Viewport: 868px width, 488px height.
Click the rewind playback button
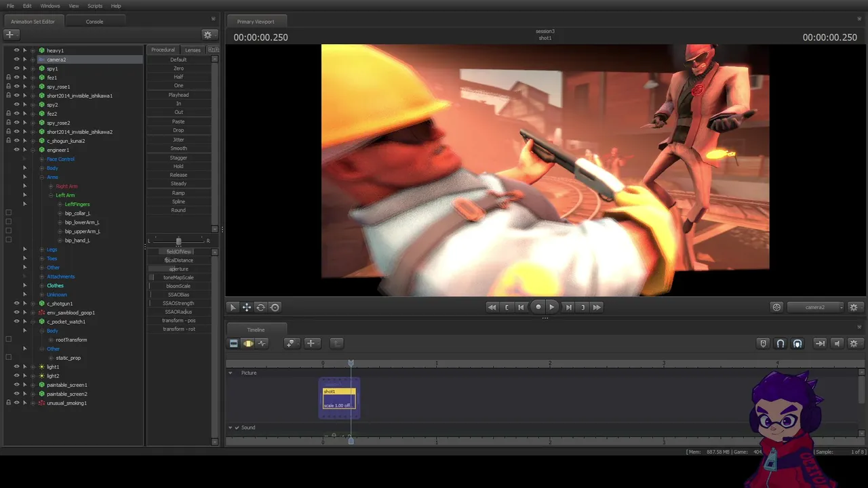(492, 307)
